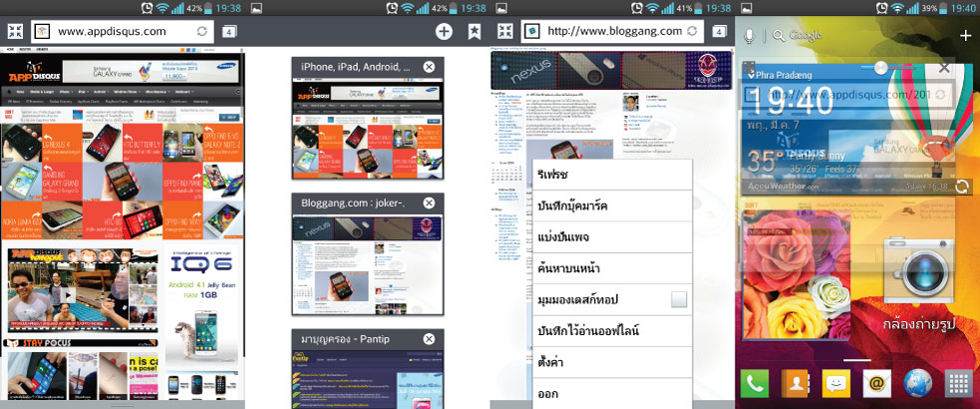Tap fullscreen icon beside the bloggang address bar
This screenshot has height=409, width=980.
pyautogui.click(x=505, y=31)
